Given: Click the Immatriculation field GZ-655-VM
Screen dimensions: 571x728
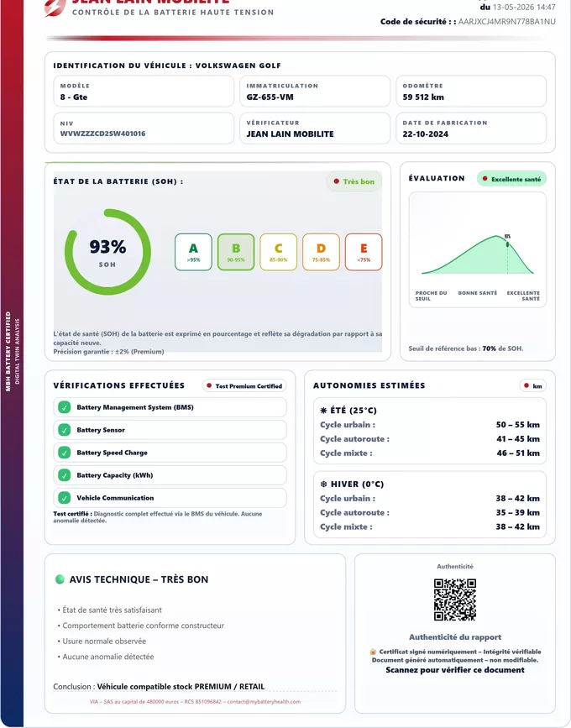Looking at the screenshot, I should pos(315,92).
